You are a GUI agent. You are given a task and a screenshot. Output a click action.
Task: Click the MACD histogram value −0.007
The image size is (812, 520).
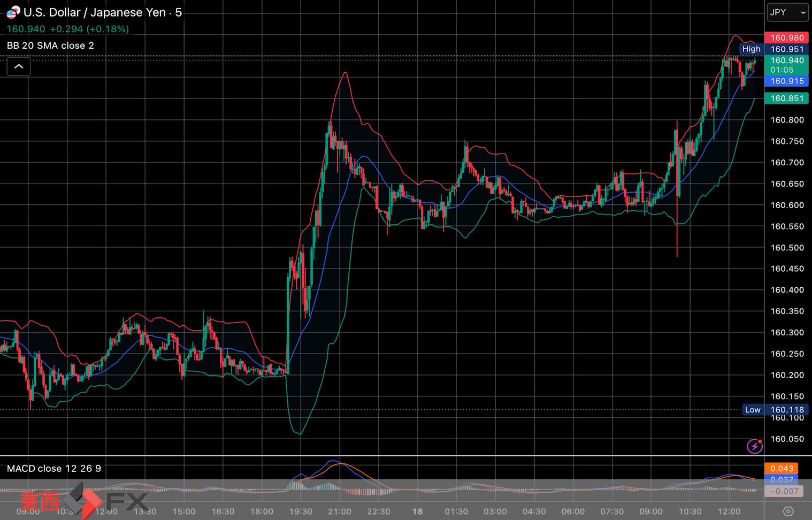pyautogui.click(x=784, y=491)
